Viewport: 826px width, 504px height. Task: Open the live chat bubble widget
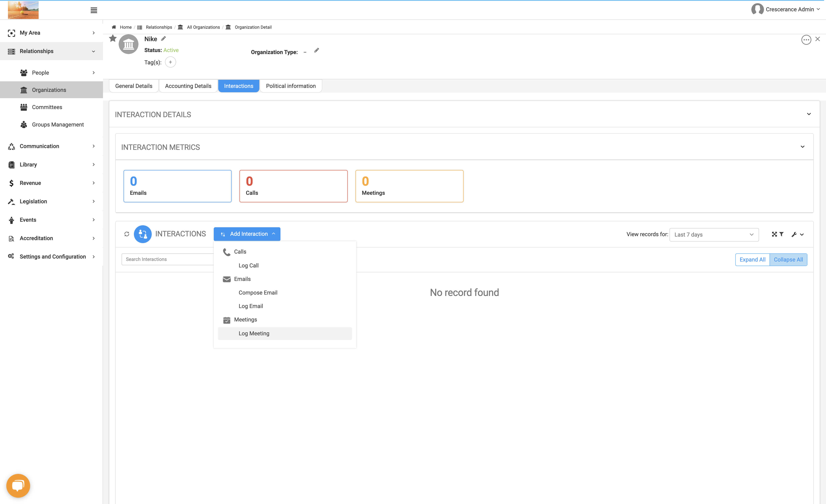coord(18,486)
